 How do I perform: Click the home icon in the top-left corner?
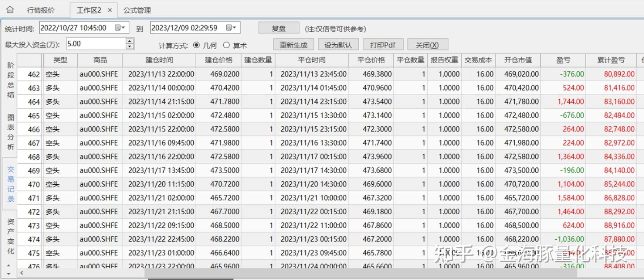[9, 9]
